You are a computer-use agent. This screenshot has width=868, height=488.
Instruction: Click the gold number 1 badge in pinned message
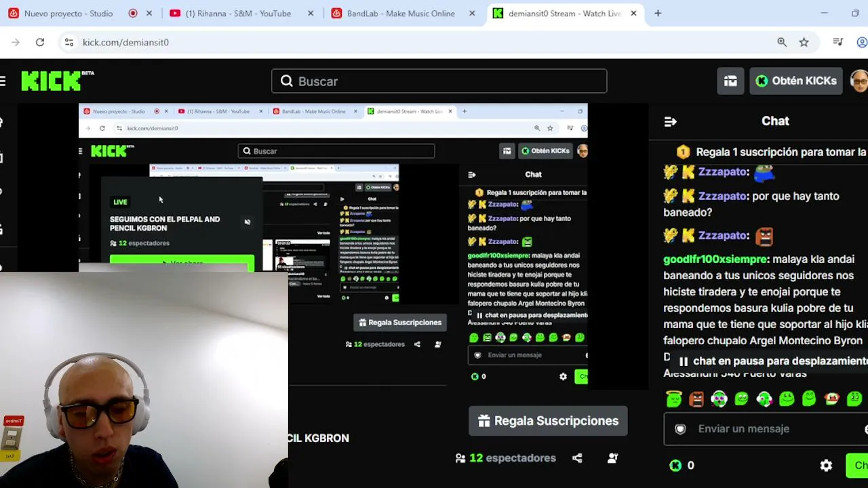683,152
